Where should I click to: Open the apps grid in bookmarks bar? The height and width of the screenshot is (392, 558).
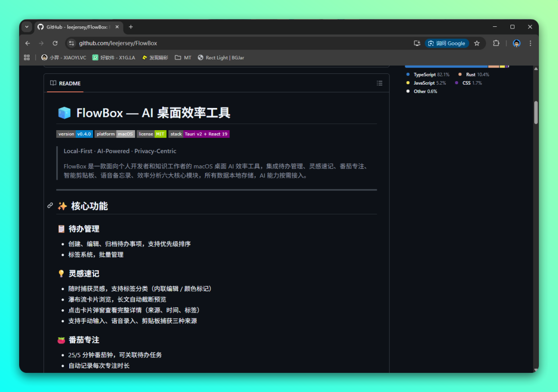click(x=27, y=57)
